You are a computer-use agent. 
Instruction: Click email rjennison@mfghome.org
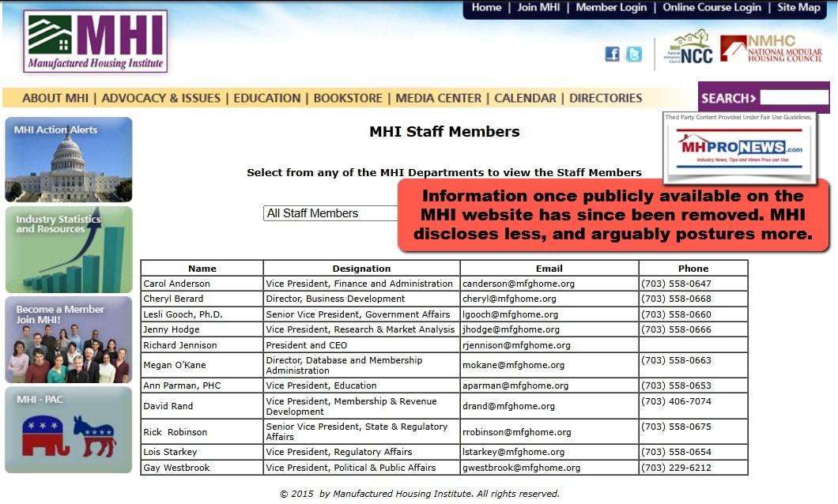[x=516, y=345]
